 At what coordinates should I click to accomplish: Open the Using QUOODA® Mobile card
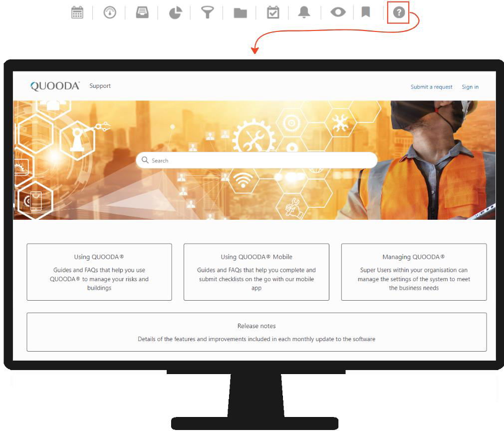click(256, 272)
